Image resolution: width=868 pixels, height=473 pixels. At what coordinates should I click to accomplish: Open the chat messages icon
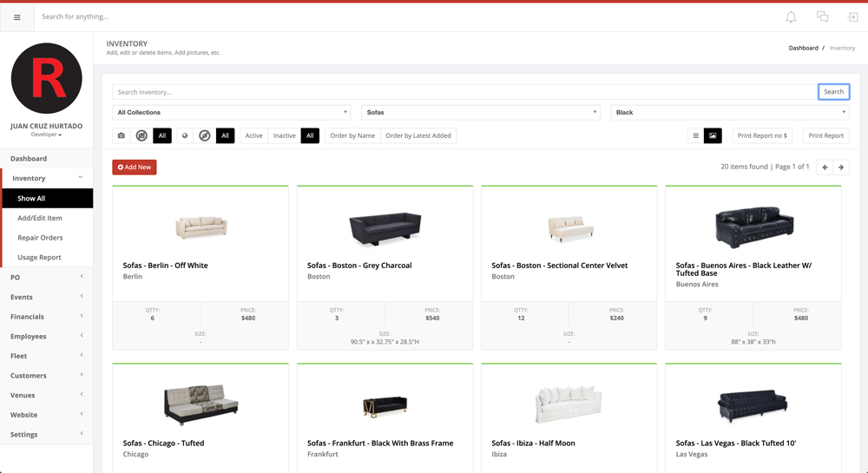(822, 17)
